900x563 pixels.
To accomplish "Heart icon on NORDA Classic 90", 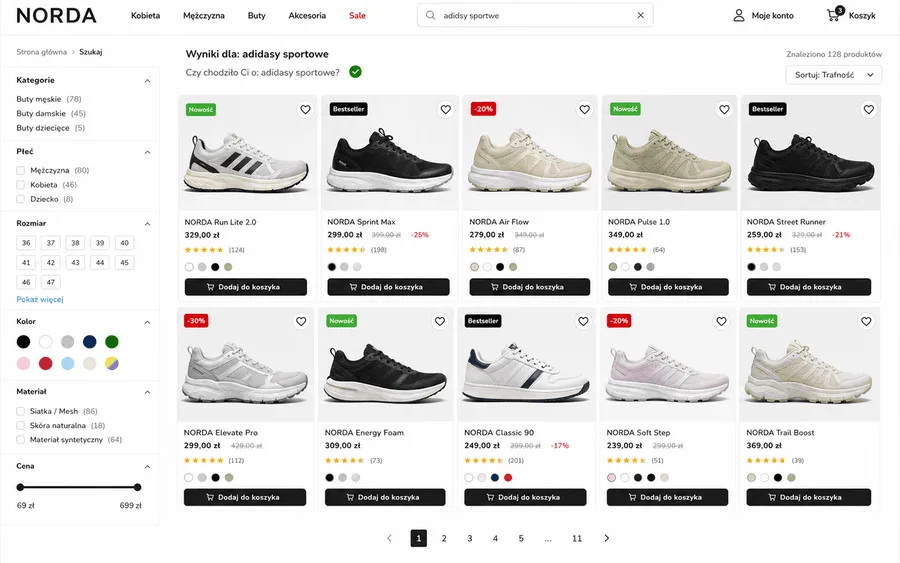I will coord(583,321).
